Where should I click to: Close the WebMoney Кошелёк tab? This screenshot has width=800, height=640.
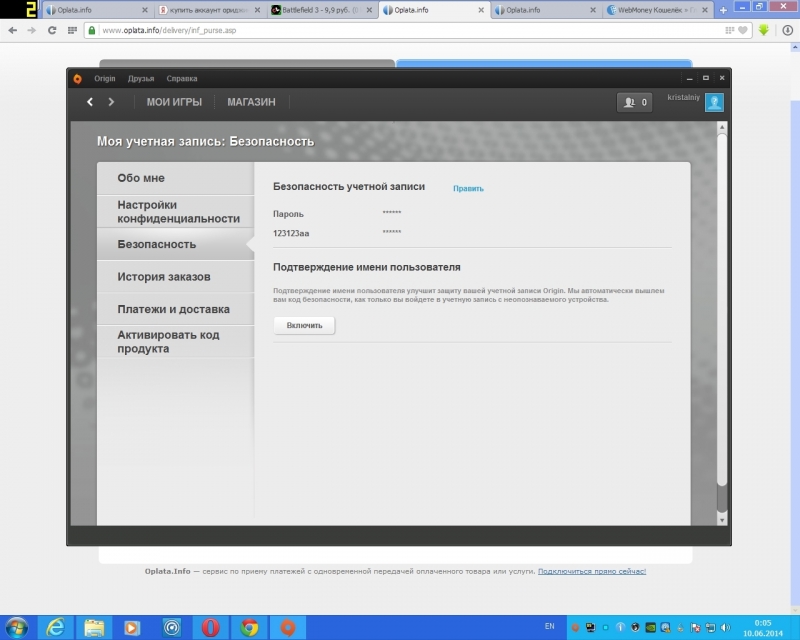705,10
